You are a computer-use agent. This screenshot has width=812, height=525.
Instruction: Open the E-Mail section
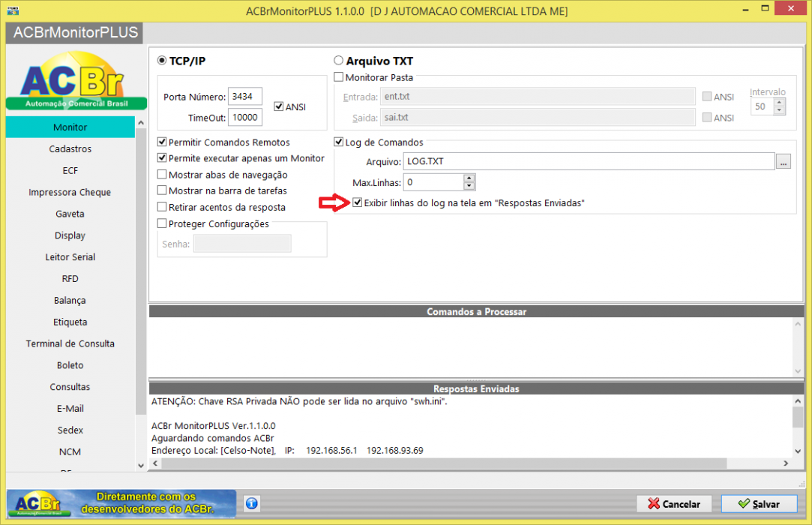(x=70, y=409)
